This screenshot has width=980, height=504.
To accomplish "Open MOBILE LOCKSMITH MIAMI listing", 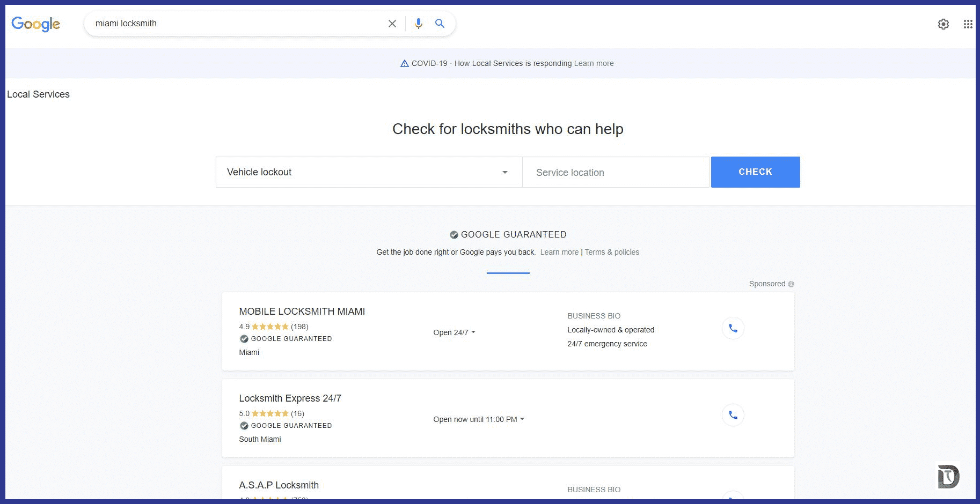I will 302,312.
